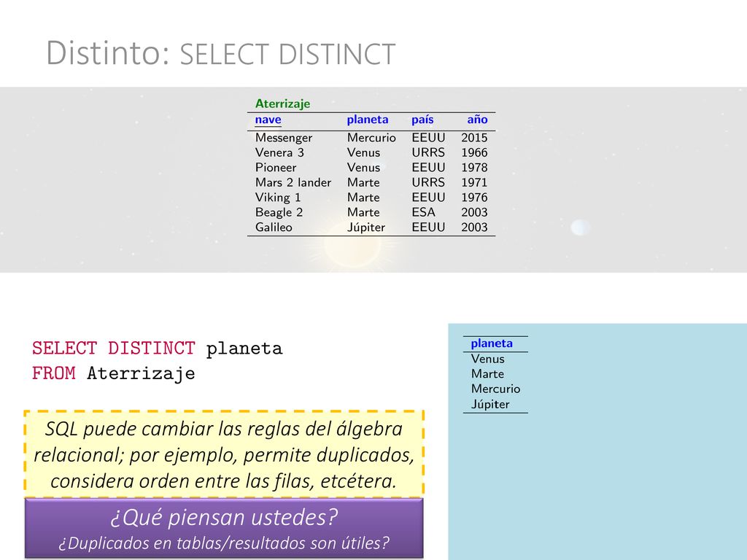Select the green "Aterrizaje" table name label
747x560 pixels.
coord(282,104)
